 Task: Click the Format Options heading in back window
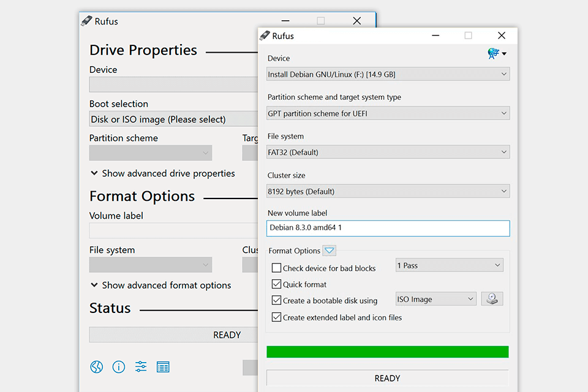tap(141, 196)
